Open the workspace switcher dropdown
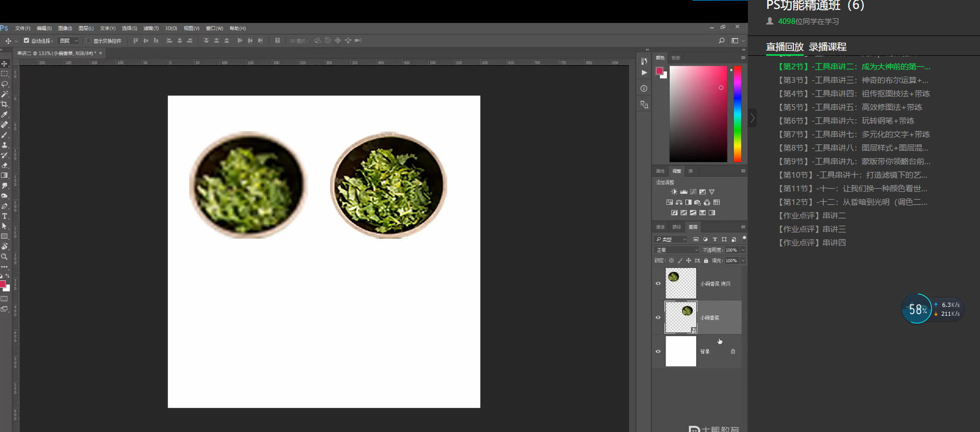Screen dimensions: 980x432 (x=737, y=41)
